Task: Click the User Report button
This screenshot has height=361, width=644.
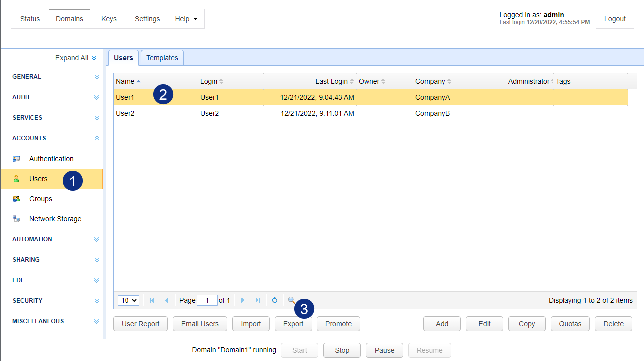Action: tap(141, 324)
